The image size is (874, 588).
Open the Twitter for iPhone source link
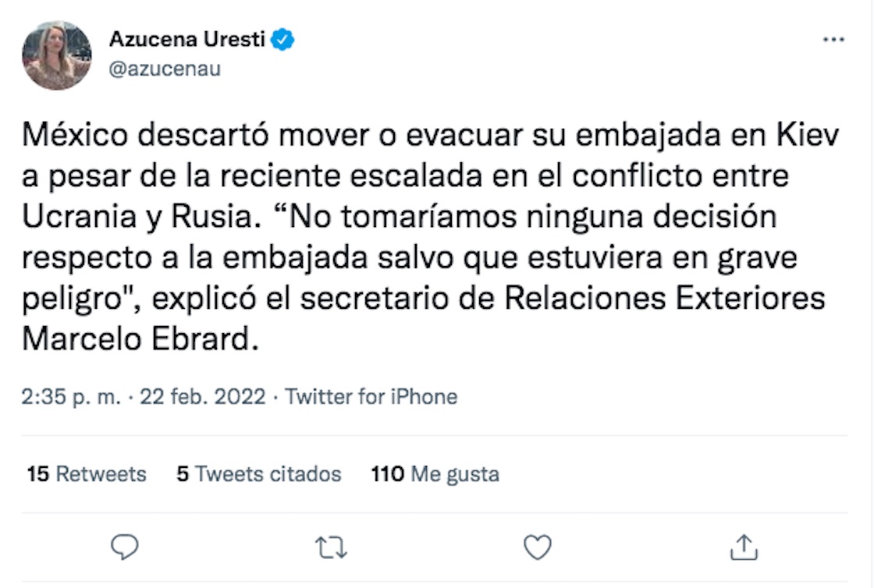[x=371, y=396]
